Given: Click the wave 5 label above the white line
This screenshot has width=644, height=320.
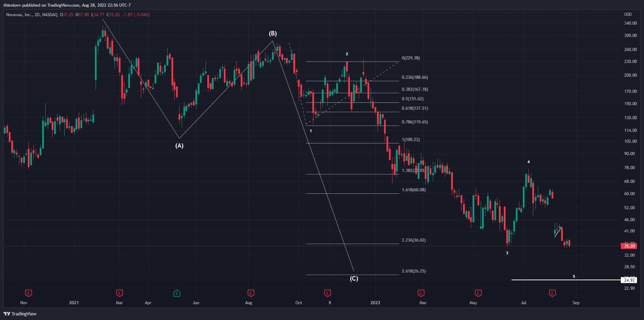Looking at the screenshot, I should tap(574, 276).
